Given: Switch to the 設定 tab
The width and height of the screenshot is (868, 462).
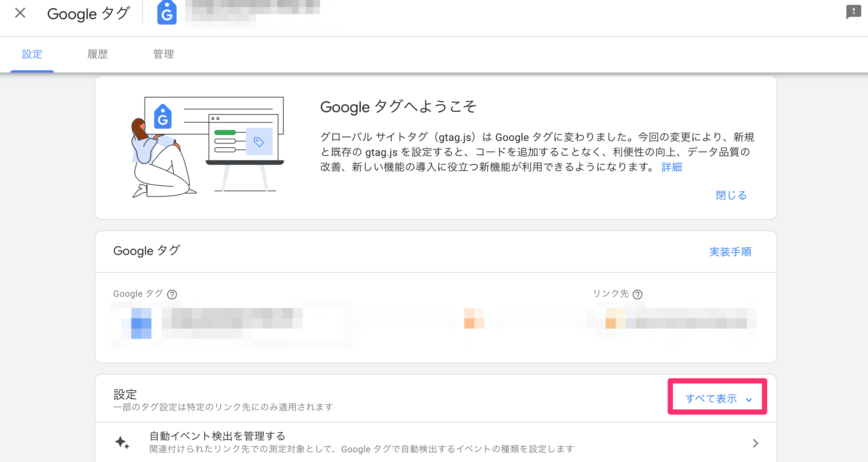Looking at the screenshot, I should coord(32,54).
